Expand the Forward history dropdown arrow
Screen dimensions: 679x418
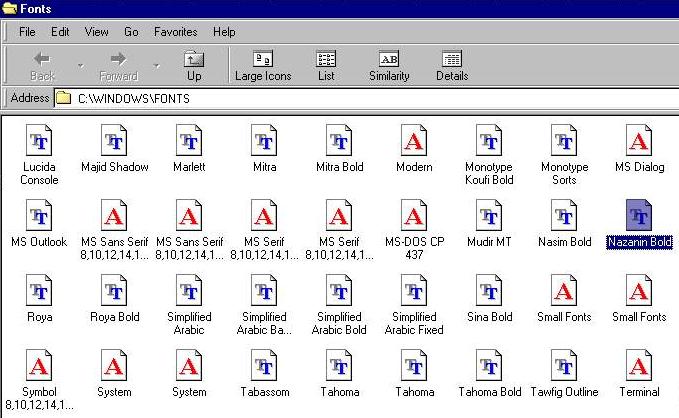click(x=156, y=66)
